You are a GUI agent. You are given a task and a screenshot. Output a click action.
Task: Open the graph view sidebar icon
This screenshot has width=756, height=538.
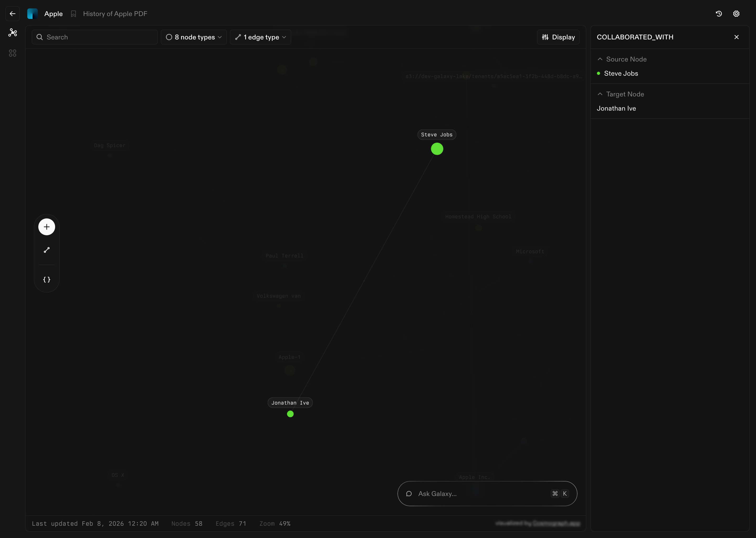(x=13, y=33)
